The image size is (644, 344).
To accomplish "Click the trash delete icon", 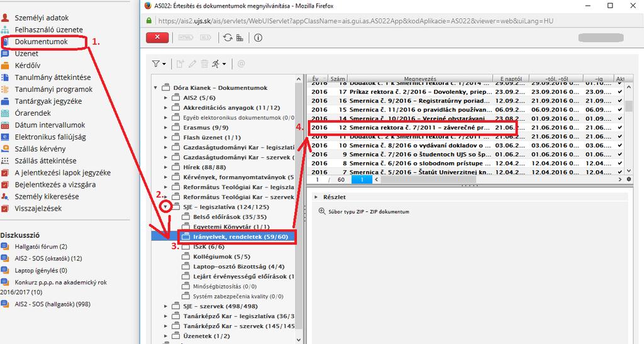I will (204, 64).
